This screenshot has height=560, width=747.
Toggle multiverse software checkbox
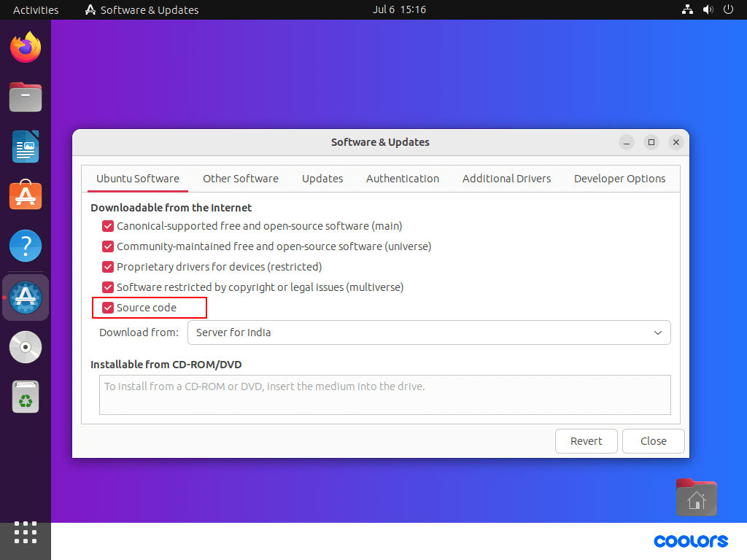pyautogui.click(x=108, y=287)
